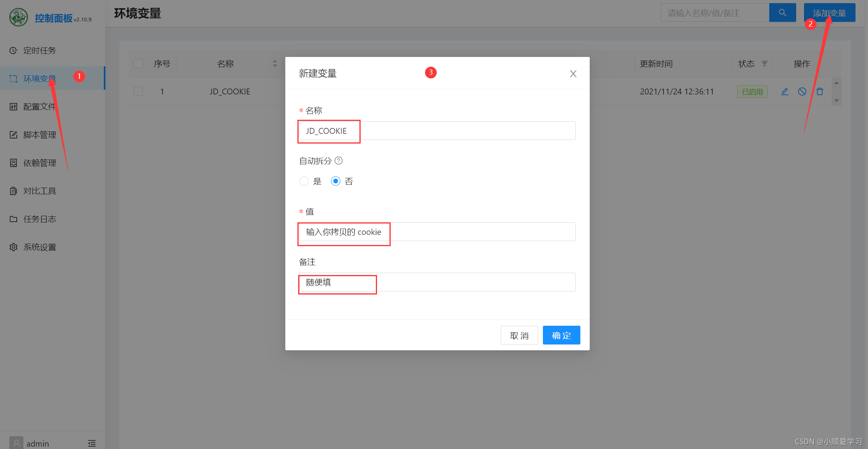This screenshot has height=449, width=868.
Task: Delete the JD_COOKIE variable trash icon
Action: click(x=820, y=92)
